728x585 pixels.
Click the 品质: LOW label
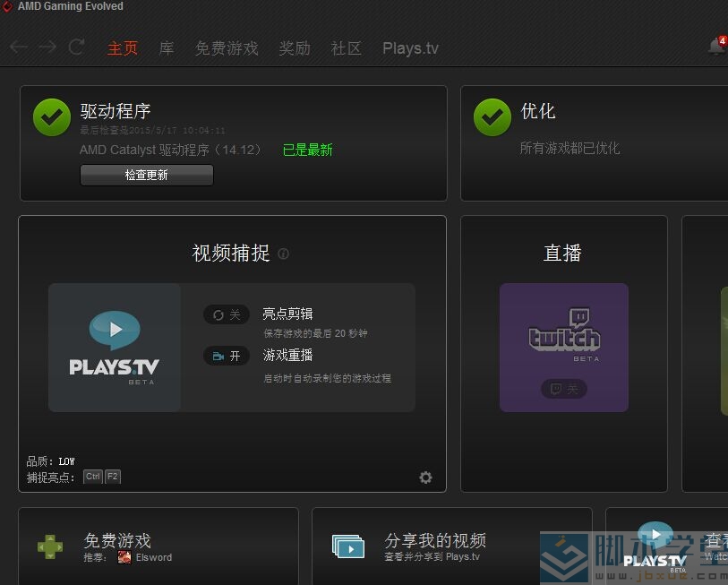pyautogui.click(x=51, y=461)
